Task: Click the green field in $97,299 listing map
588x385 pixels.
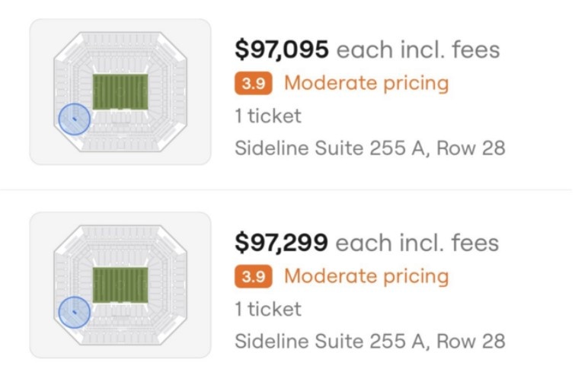Action: tap(120, 285)
